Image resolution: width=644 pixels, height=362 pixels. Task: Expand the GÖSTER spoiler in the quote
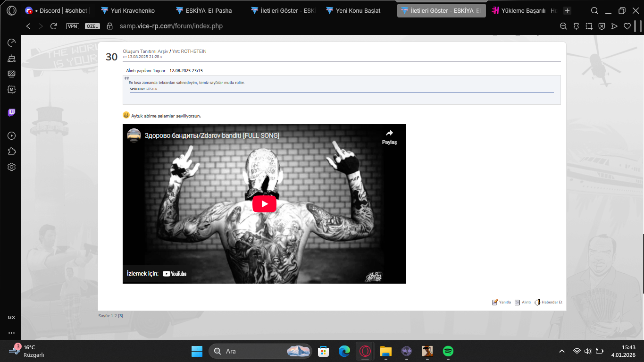(x=151, y=89)
